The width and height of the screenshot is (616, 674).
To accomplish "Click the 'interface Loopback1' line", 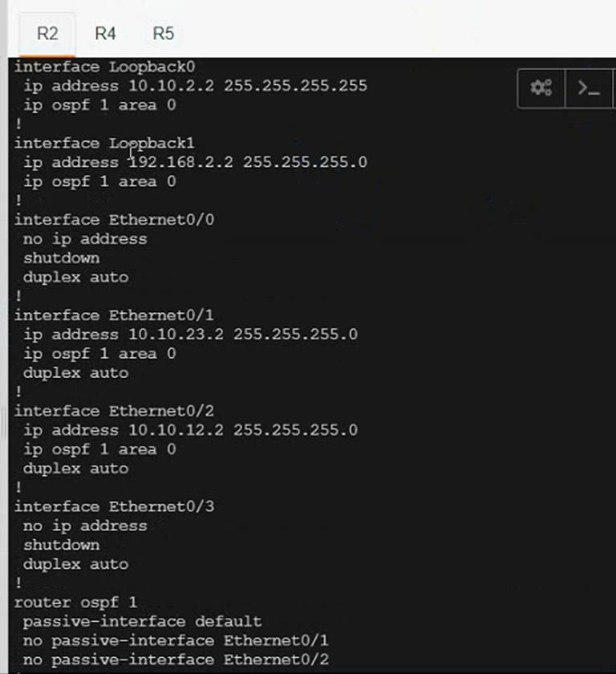I will (x=104, y=144).
